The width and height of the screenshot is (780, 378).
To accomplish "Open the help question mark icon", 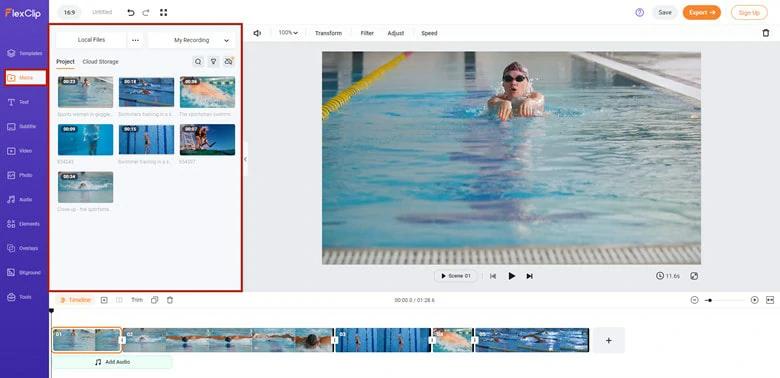I will (640, 12).
